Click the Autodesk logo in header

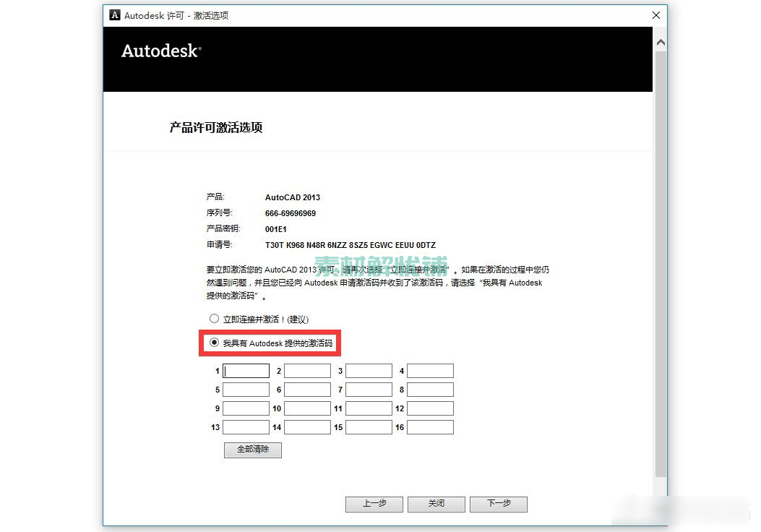[x=161, y=51]
